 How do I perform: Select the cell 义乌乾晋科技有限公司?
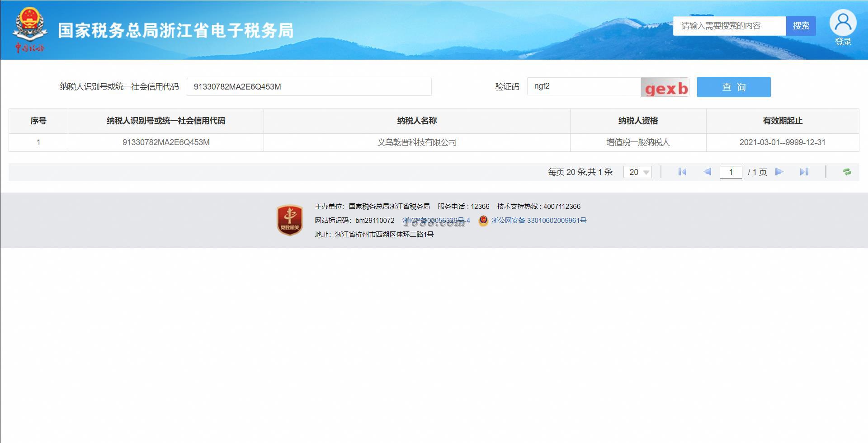(417, 142)
